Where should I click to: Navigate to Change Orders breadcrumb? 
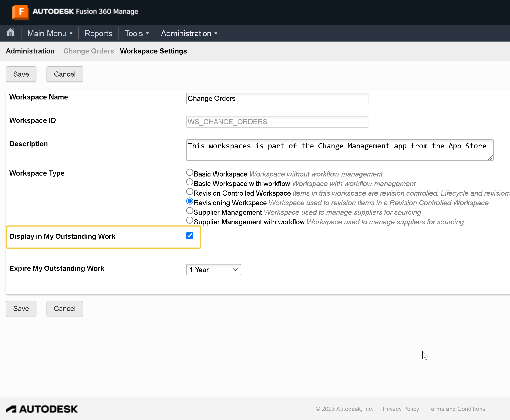[89, 51]
